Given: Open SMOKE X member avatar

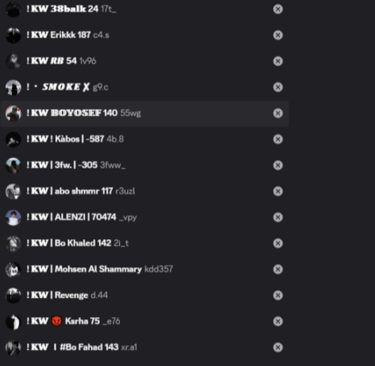Looking at the screenshot, I should 13,88.
